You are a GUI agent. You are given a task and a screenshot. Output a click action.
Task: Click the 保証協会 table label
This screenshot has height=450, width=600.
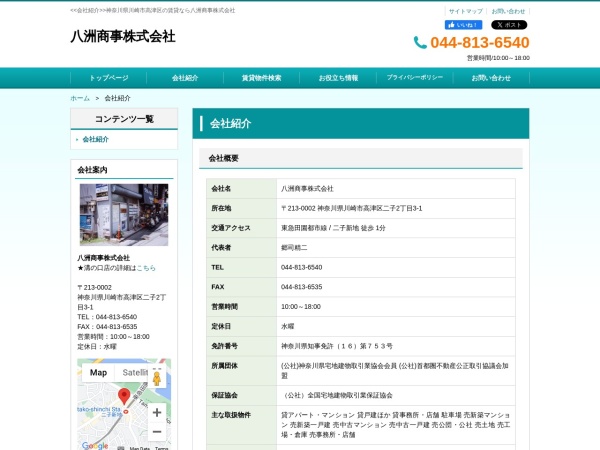(x=224, y=395)
